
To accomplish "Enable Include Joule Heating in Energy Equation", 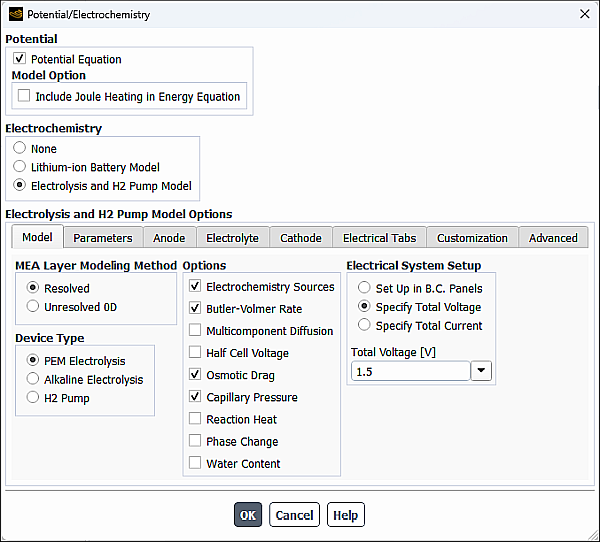I will click(25, 96).
